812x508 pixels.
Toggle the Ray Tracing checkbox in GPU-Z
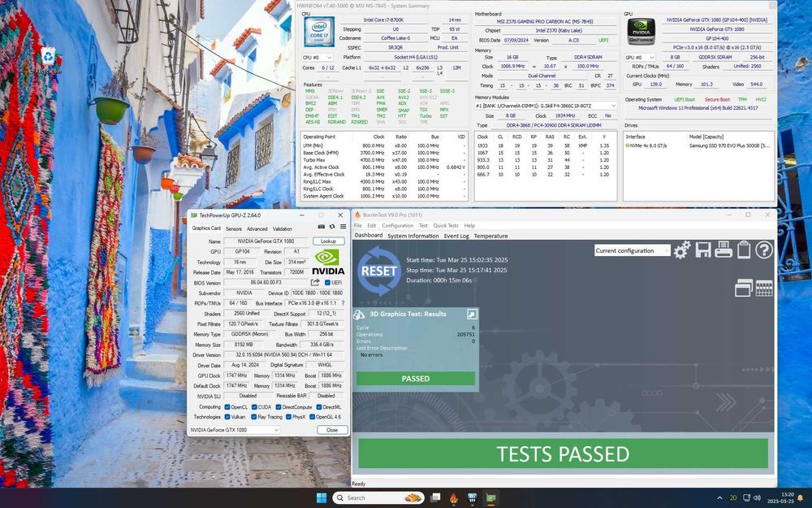click(x=254, y=417)
